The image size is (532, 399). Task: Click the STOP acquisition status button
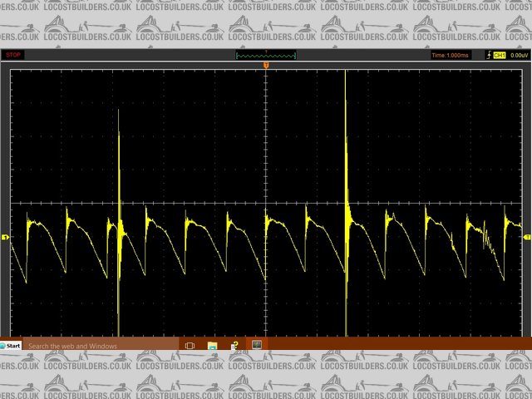tap(13, 55)
